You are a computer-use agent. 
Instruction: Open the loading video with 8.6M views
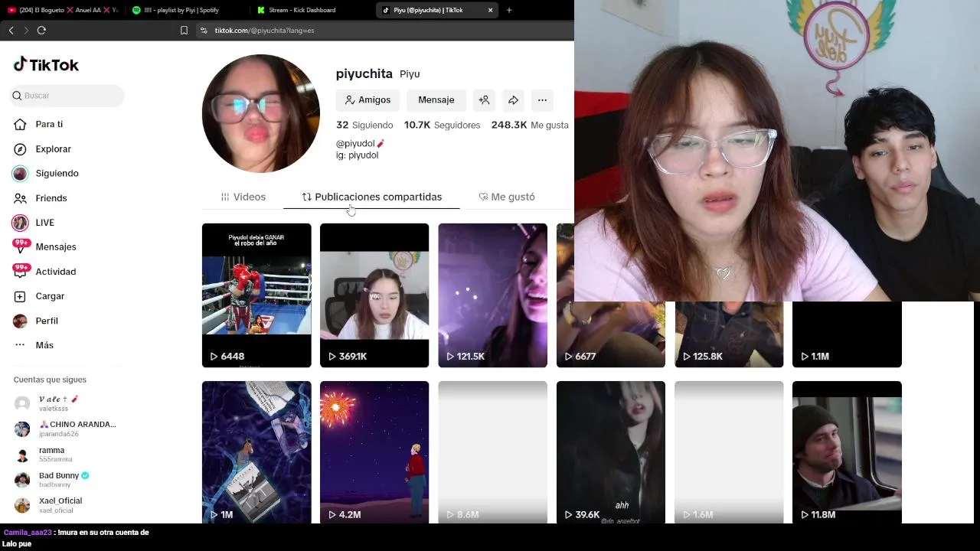[x=492, y=452]
